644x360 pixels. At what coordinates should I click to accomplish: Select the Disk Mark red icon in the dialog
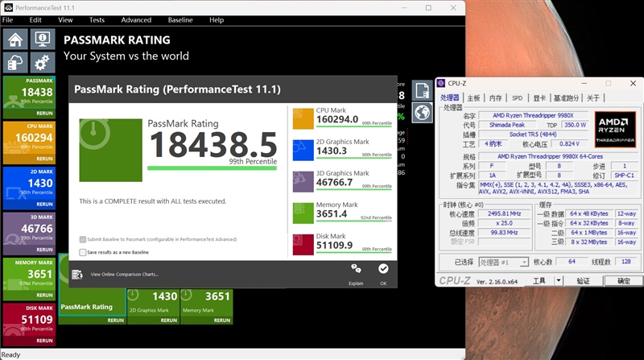pyautogui.click(x=303, y=245)
